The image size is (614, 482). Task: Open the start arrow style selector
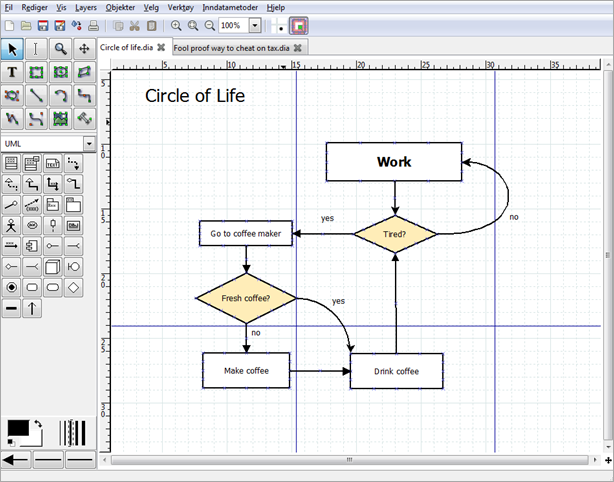(x=15, y=459)
